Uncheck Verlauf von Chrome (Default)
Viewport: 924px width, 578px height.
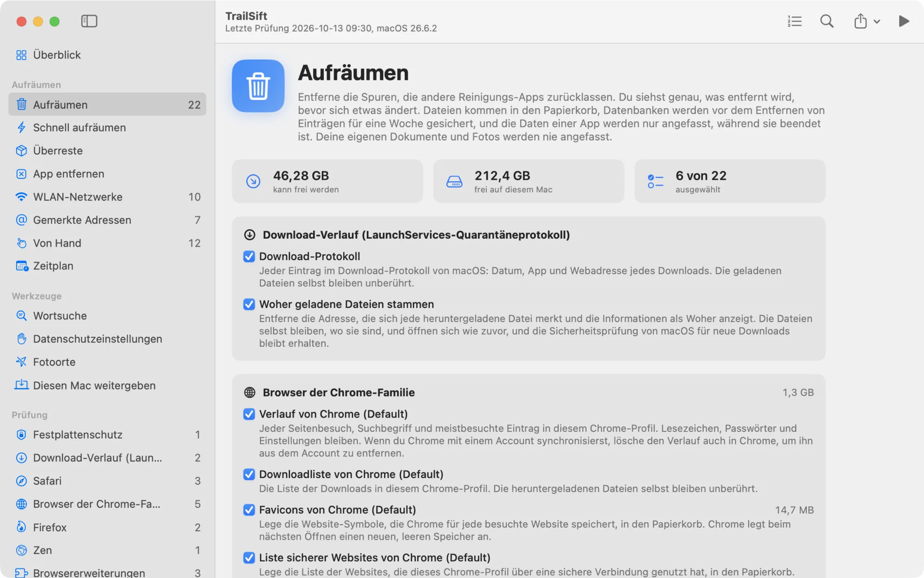[x=249, y=414]
